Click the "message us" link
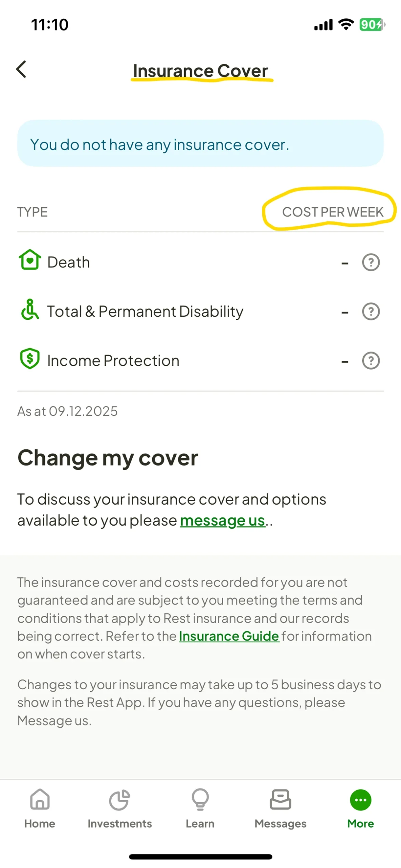This screenshot has height=868, width=401. [222, 520]
